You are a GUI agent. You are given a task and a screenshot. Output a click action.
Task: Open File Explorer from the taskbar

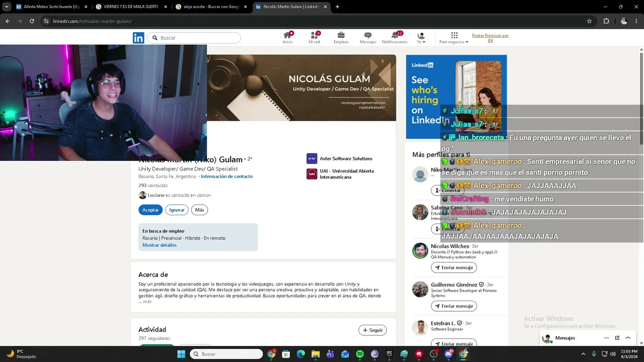click(315, 354)
